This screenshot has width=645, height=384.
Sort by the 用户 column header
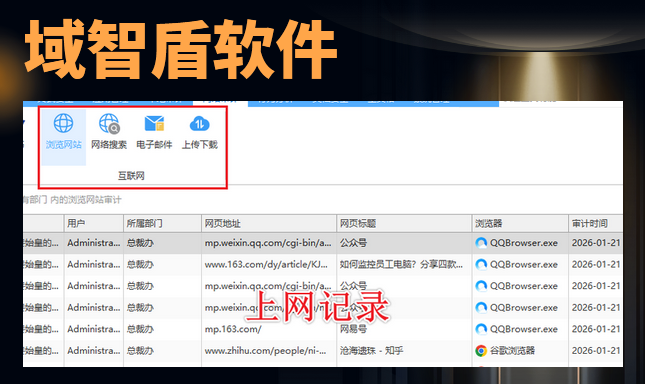click(94, 223)
